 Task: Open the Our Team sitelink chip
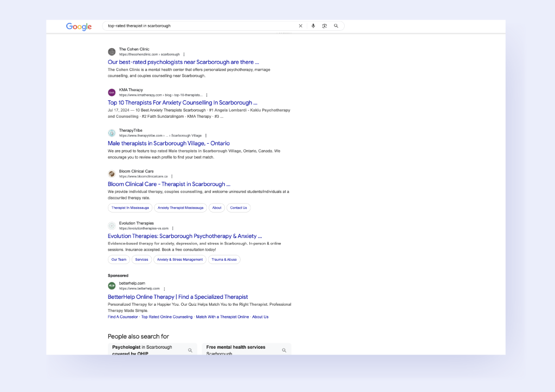point(119,260)
